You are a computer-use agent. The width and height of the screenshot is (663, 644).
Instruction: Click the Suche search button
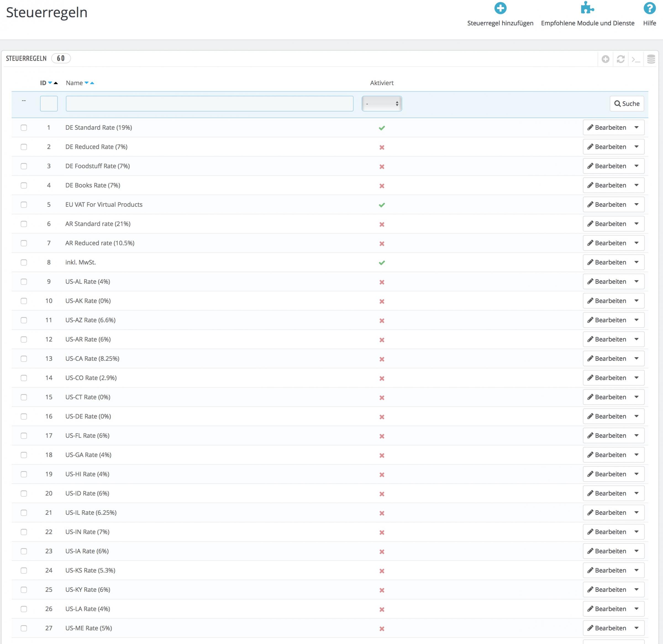click(x=627, y=104)
